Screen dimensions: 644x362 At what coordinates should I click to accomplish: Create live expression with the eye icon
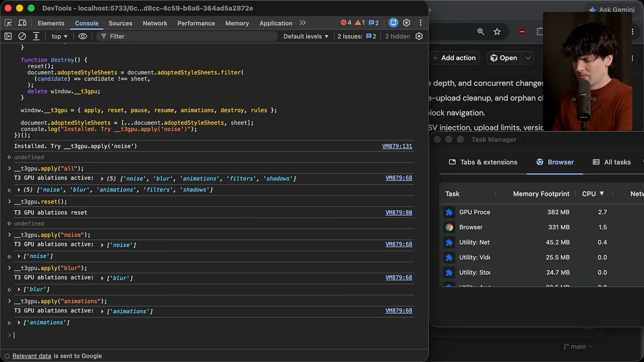pyautogui.click(x=83, y=36)
